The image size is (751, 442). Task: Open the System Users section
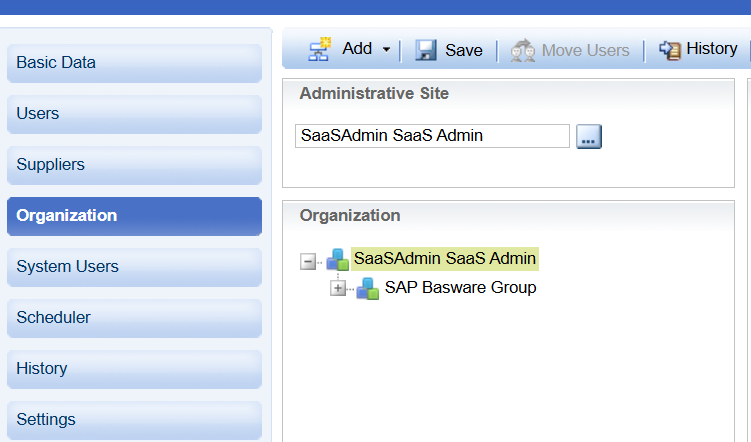click(x=134, y=266)
